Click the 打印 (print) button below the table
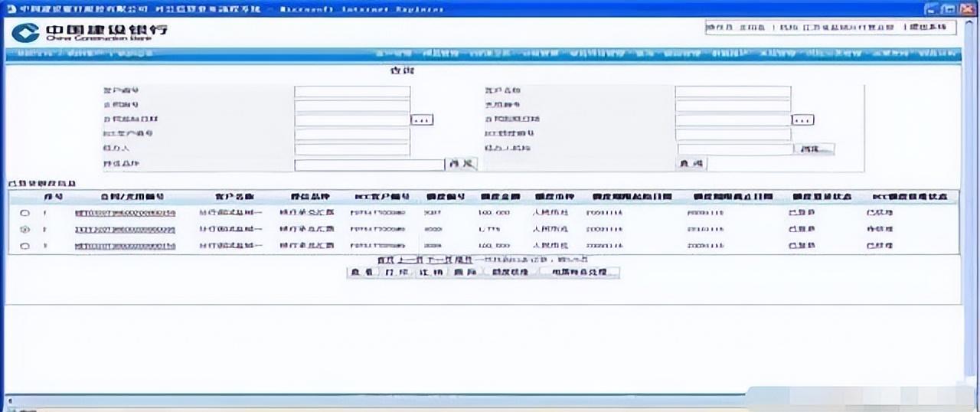The height and width of the screenshot is (412, 980). click(397, 273)
